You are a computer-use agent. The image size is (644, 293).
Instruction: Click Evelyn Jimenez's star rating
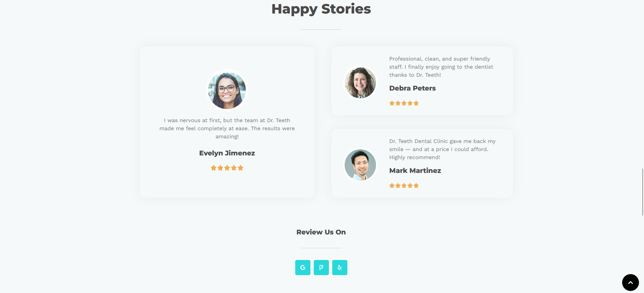(x=227, y=168)
